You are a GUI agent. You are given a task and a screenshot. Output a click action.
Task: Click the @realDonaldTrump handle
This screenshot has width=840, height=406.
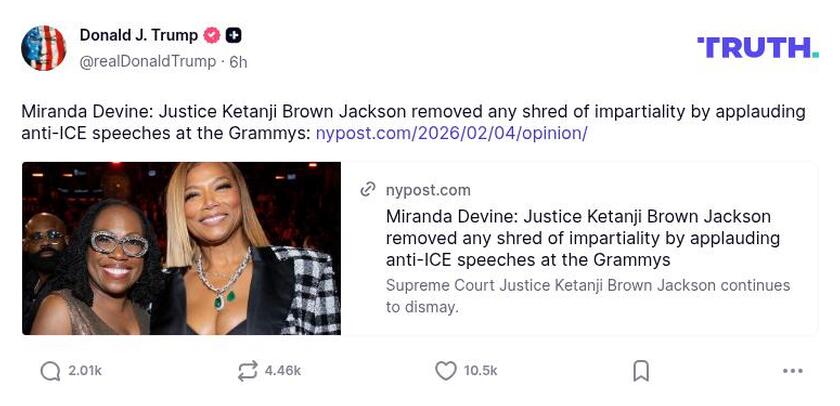click(x=147, y=61)
